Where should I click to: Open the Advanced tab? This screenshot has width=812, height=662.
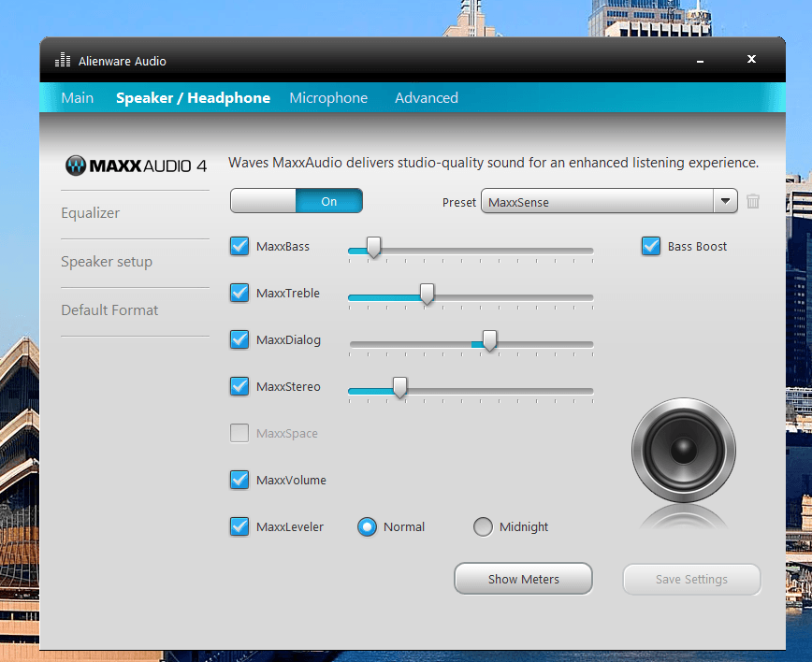coord(426,98)
